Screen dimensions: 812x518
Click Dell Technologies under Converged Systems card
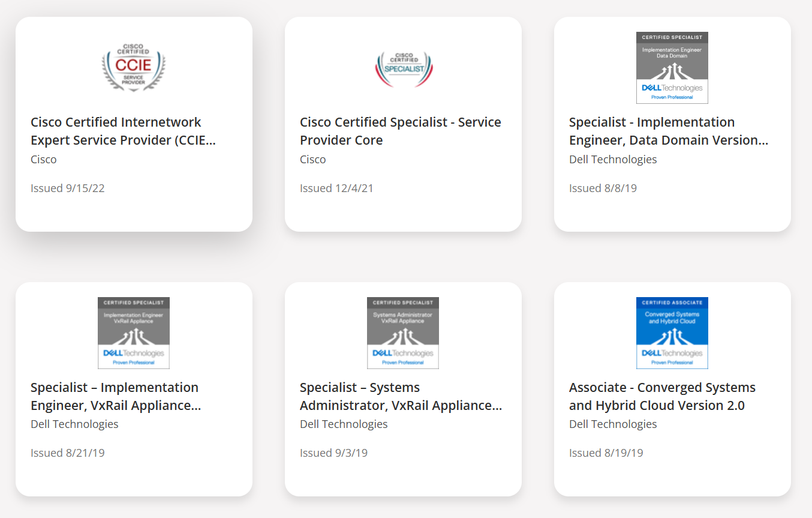tap(613, 424)
